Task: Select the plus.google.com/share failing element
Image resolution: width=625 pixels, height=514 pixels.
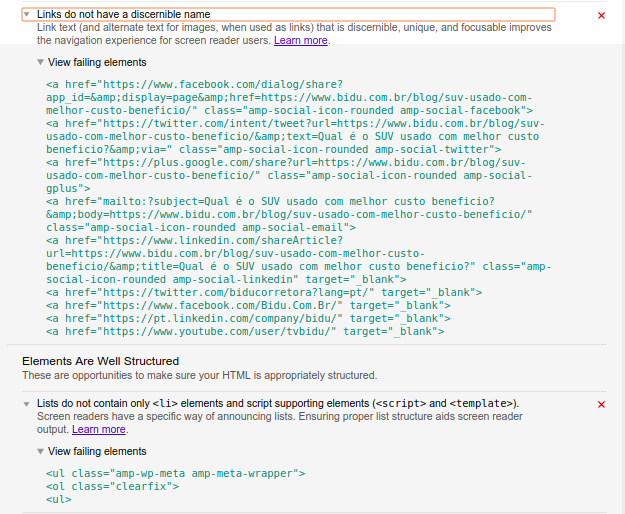Action: [289, 175]
